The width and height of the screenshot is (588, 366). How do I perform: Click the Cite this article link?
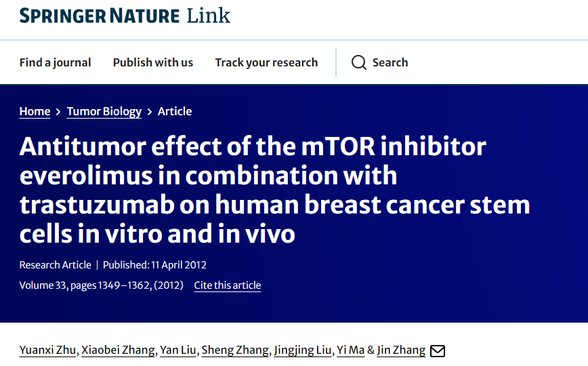(227, 285)
